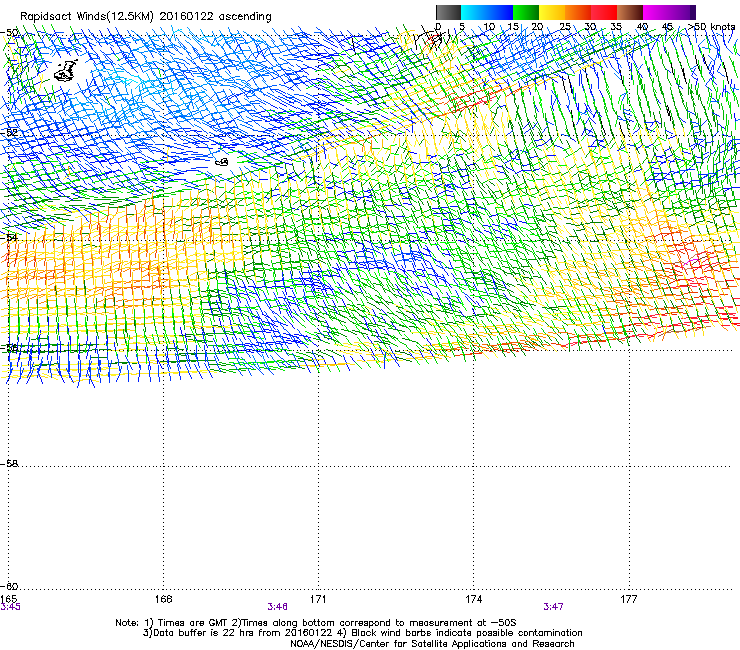This screenshot has height=650, width=740.
Task: Click the '168' longitude label
Action: tap(163, 599)
